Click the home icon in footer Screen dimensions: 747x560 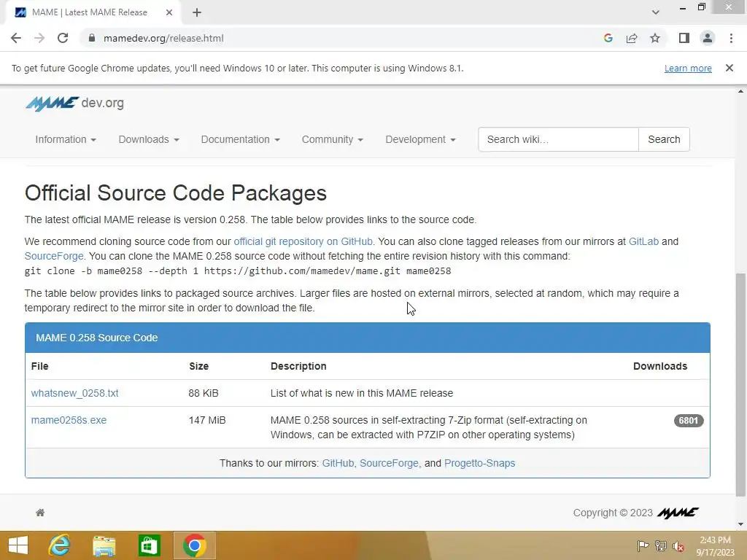[40, 513]
